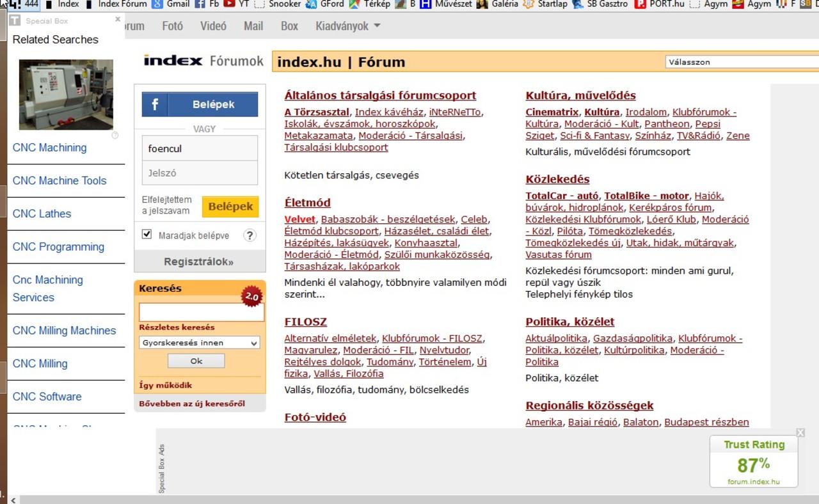This screenshot has width=819, height=504.
Task: Open the Részletes keresés link
Action: click(x=177, y=327)
